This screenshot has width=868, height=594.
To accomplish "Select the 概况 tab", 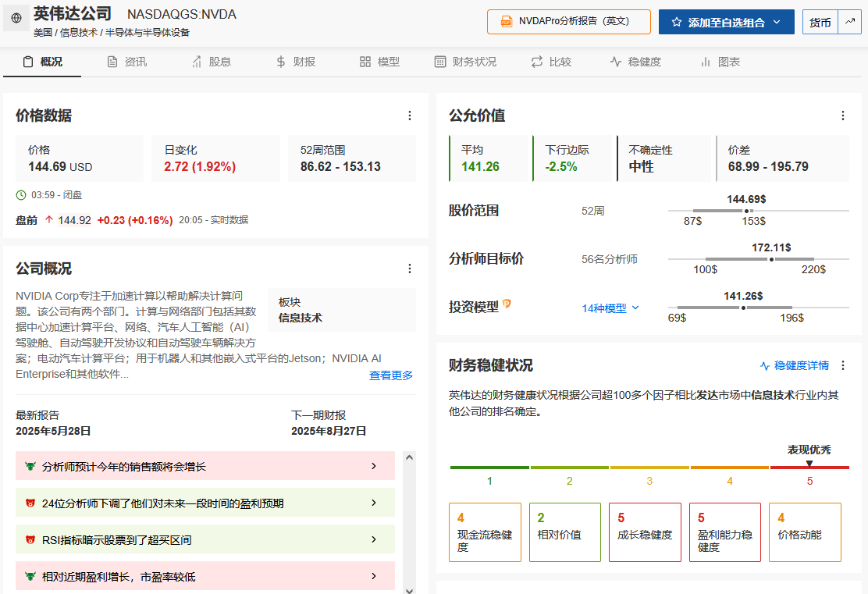I will 43,62.
